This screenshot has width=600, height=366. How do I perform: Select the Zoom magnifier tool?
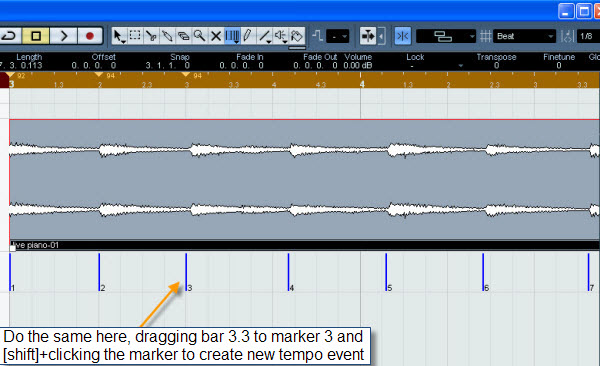pyautogui.click(x=199, y=36)
